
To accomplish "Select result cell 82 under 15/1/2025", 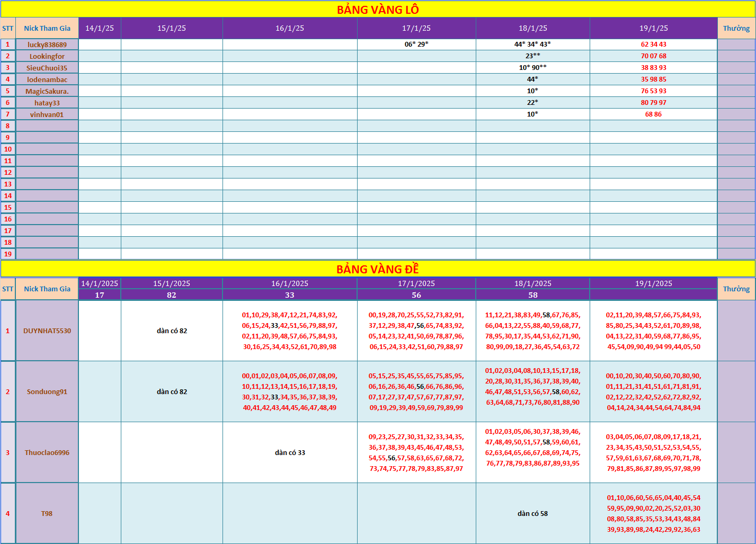I will [x=172, y=295].
